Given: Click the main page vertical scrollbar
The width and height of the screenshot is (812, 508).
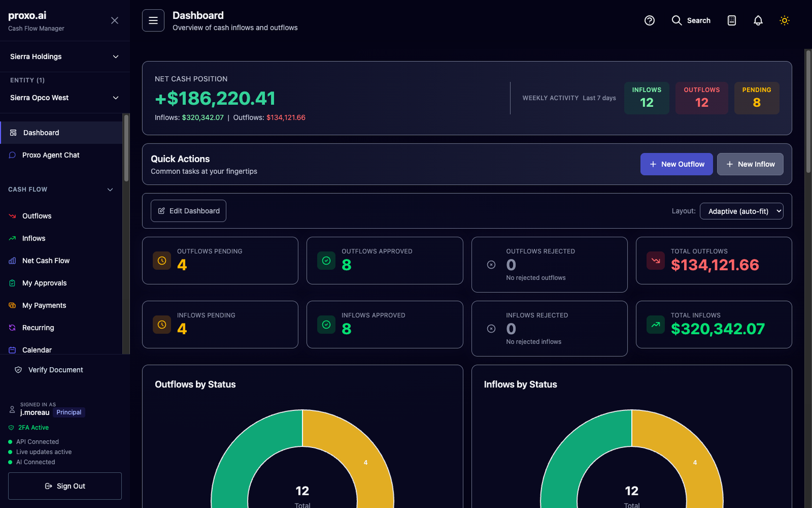Looking at the screenshot, I should click(808, 111).
